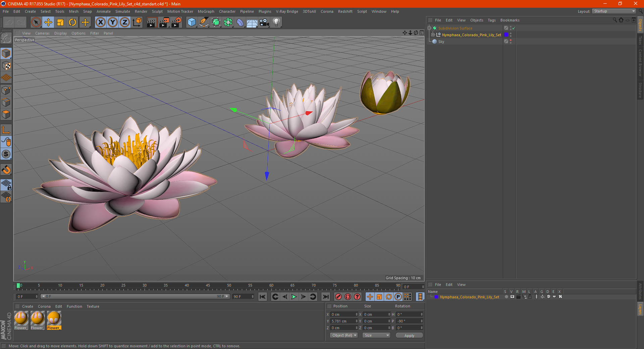This screenshot has height=349, width=644.
Task: Add a Cube primitive object
Action: (192, 22)
